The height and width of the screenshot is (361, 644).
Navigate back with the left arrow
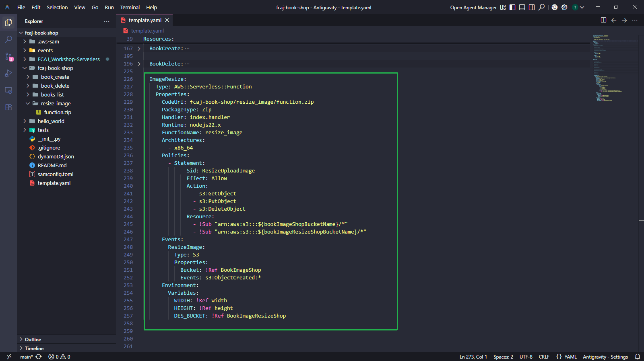614,20
